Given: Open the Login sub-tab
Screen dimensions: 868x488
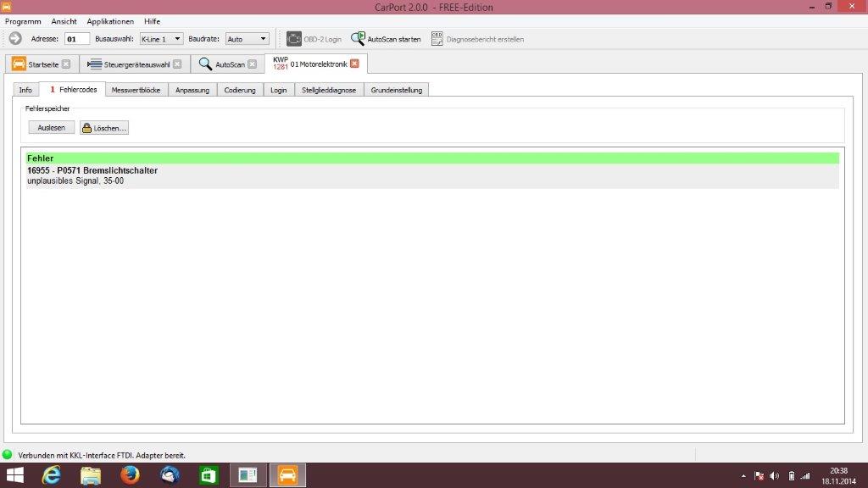Looking at the screenshot, I should pos(278,90).
